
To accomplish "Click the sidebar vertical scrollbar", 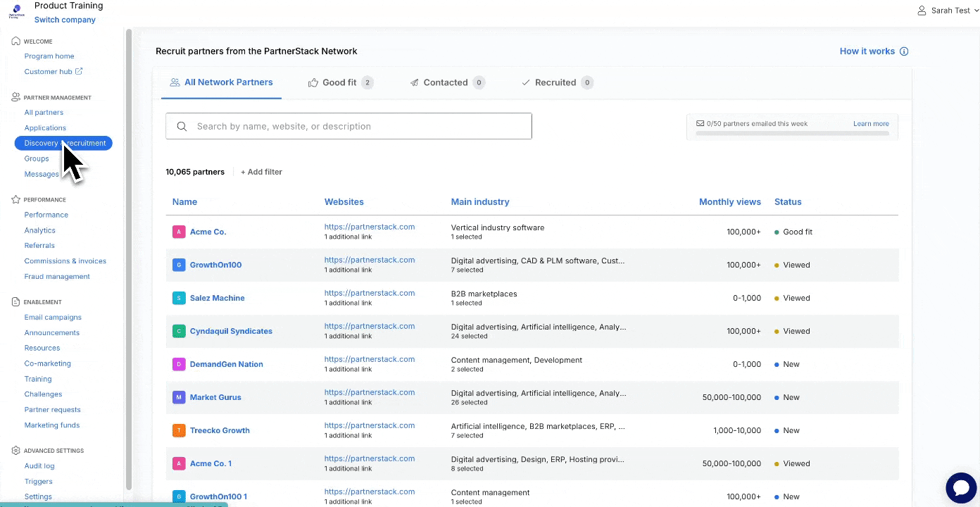I will [x=128, y=259].
